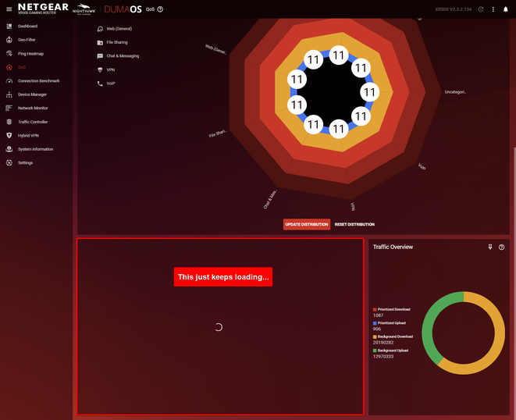Click the Prioritized Download value 1087
516x420 pixels.
pos(378,315)
